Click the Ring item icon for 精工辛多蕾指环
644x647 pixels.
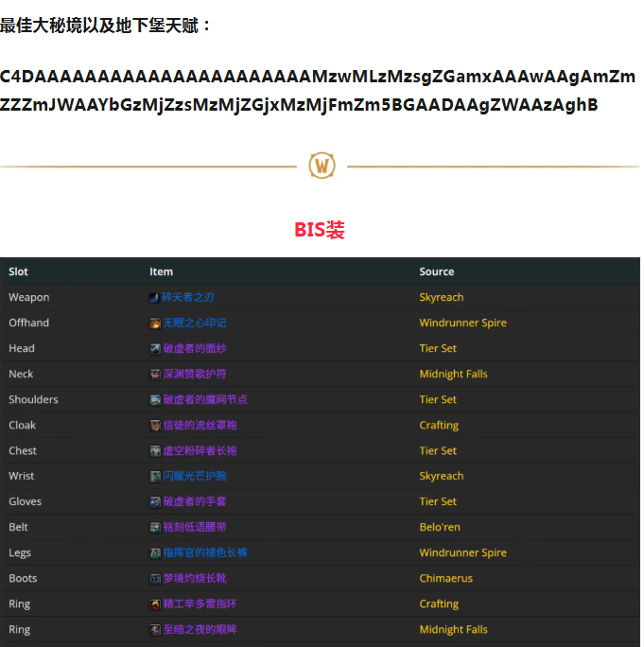[x=154, y=603]
